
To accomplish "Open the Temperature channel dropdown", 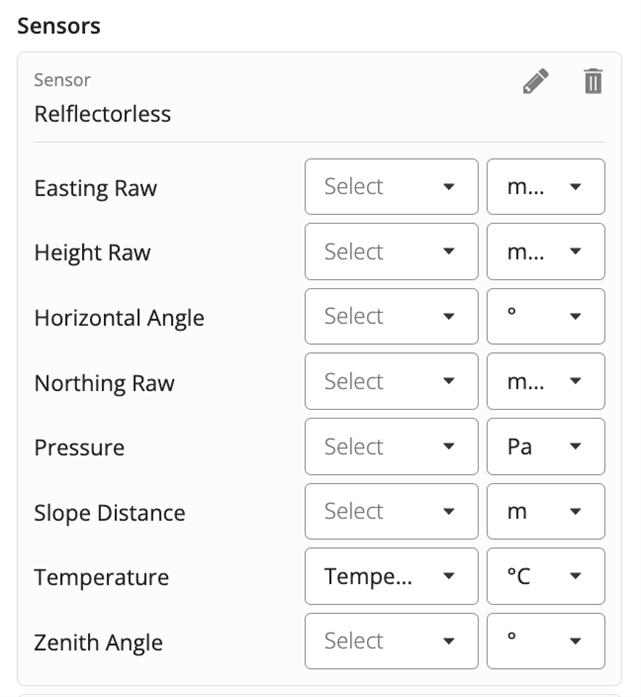I will [392, 576].
